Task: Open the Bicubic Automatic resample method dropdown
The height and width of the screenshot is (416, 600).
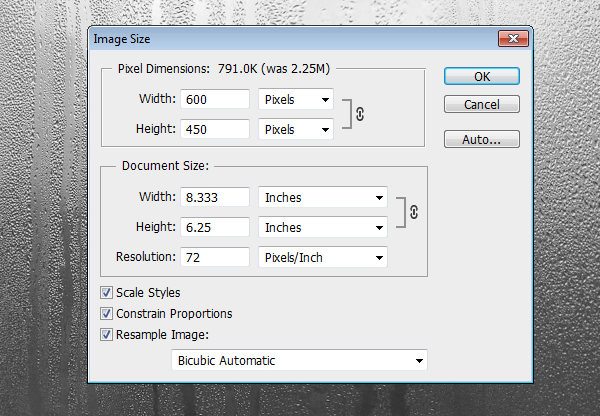Action: (300, 360)
